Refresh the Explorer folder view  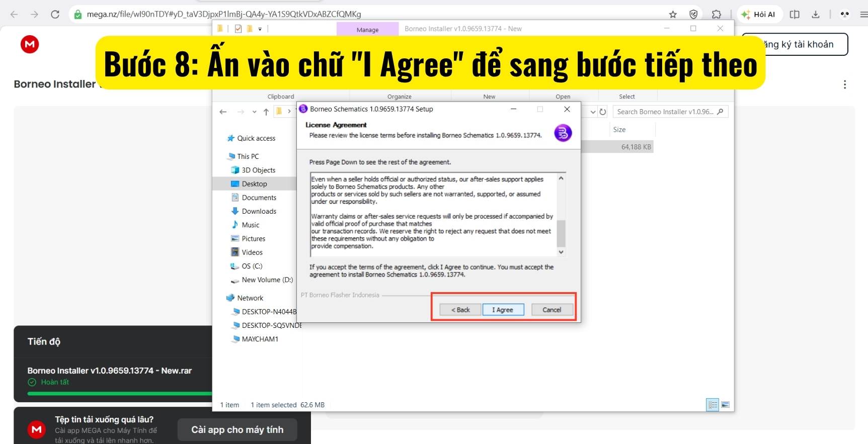point(603,112)
